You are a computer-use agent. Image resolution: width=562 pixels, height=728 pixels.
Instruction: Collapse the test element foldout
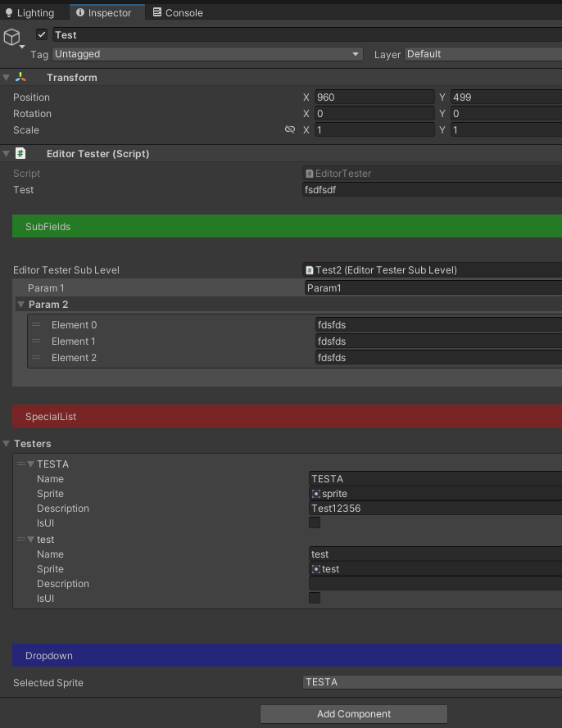[x=30, y=539]
